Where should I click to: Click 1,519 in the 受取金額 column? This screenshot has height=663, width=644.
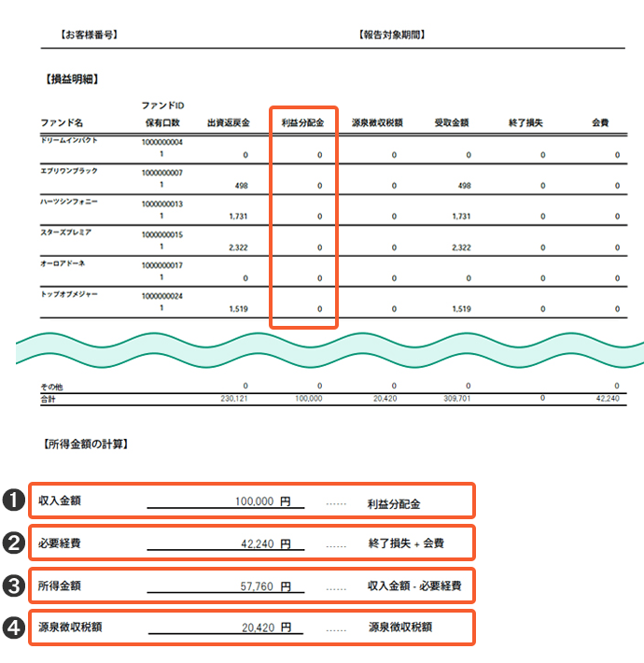pos(461,309)
